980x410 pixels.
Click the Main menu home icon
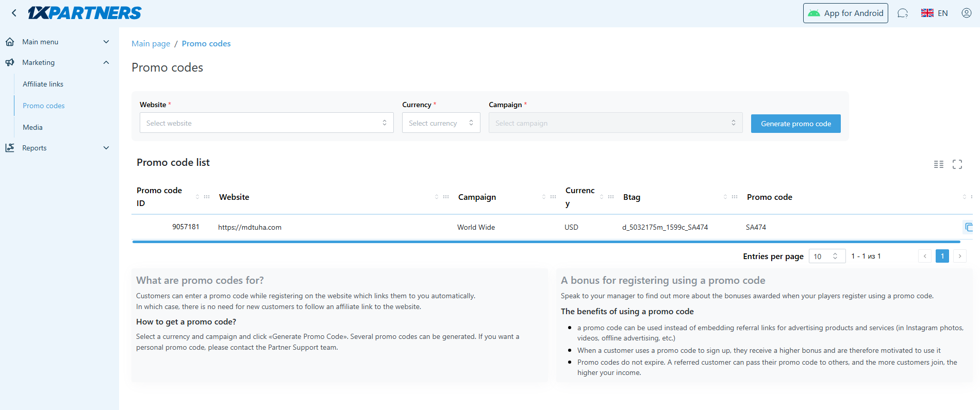tap(10, 42)
